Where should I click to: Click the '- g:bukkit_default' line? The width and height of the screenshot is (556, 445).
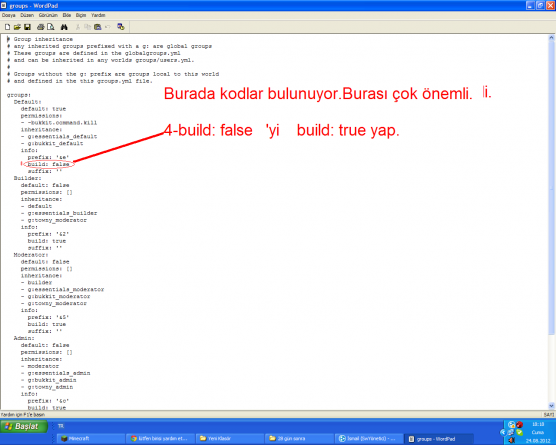[52, 144]
